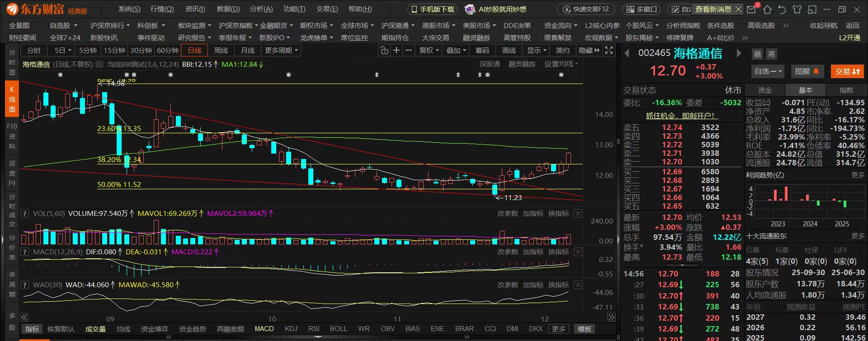Go to next stock with right arrow
This screenshot has width=868, height=341.
click(739, 53)
